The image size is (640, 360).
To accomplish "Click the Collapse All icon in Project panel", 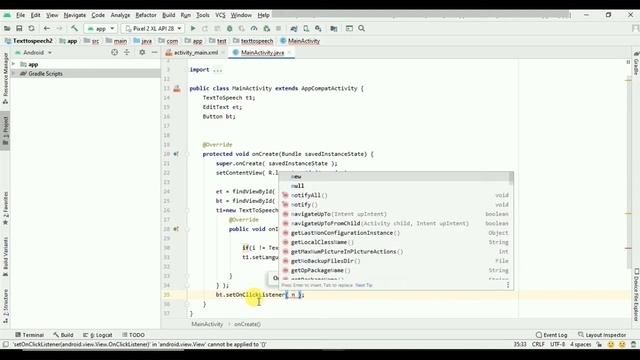I will click(127, 52).
